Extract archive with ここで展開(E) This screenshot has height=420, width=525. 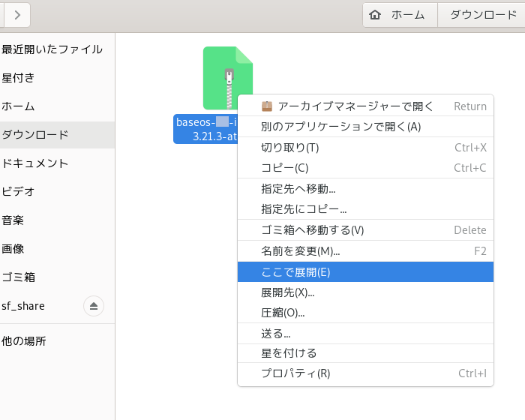click(x=295, y=272)
